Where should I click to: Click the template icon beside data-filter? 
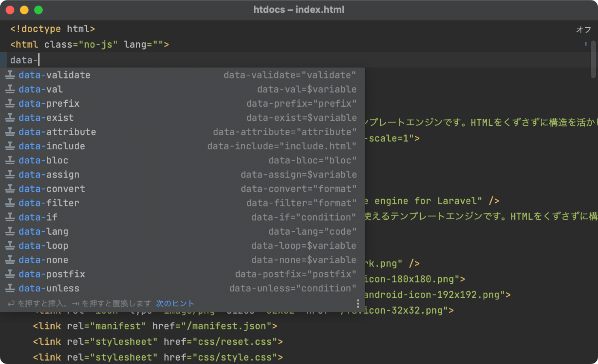tap(10, 203)
